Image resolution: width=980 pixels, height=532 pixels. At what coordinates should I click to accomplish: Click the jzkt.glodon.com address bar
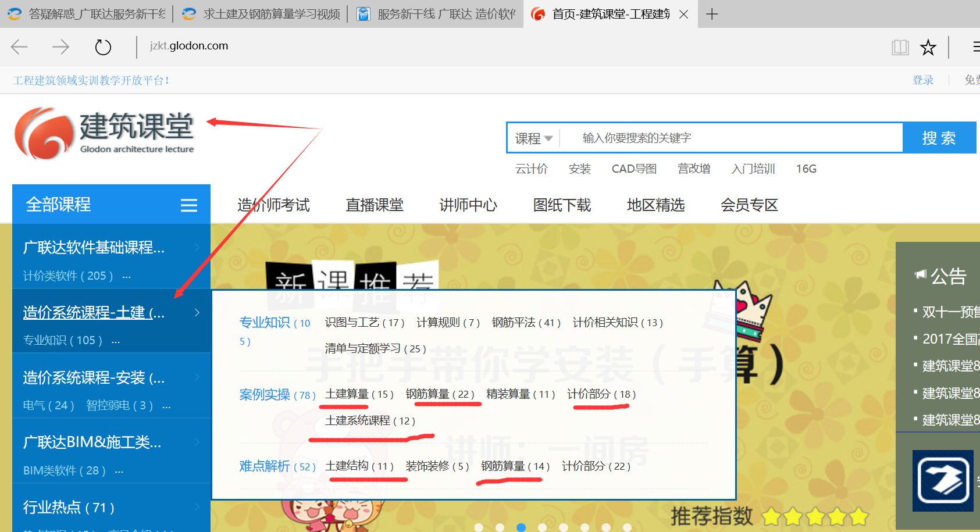click(188, 46)
